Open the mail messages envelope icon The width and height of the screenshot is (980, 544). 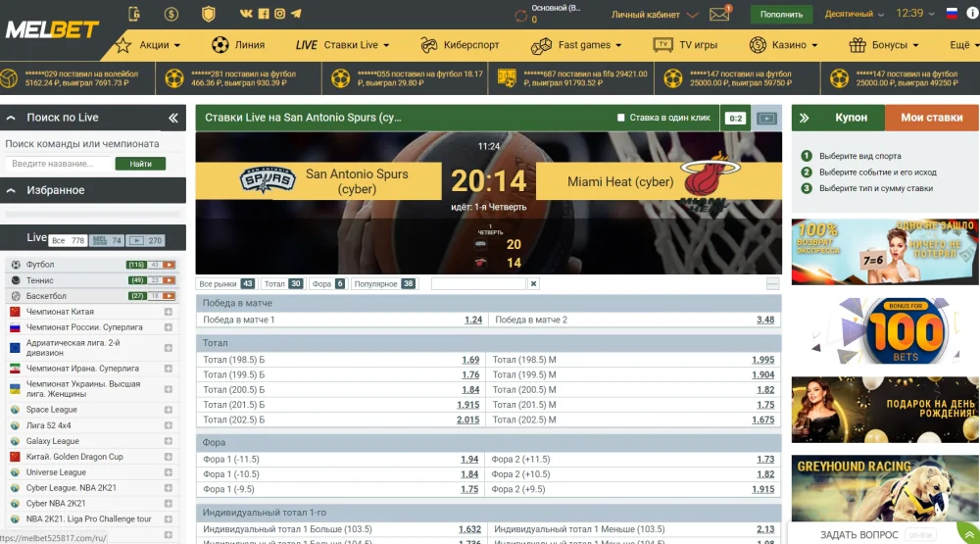(719, 15)
